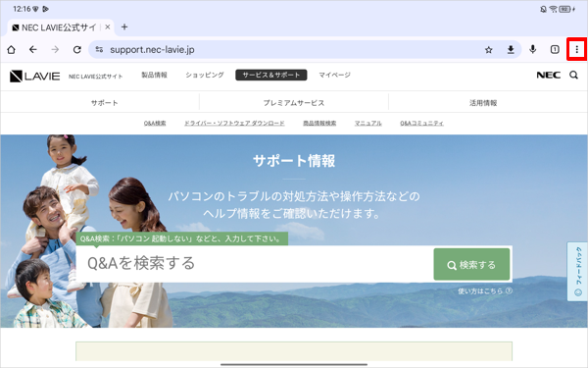Select the サポート tab

click(104, 102)
